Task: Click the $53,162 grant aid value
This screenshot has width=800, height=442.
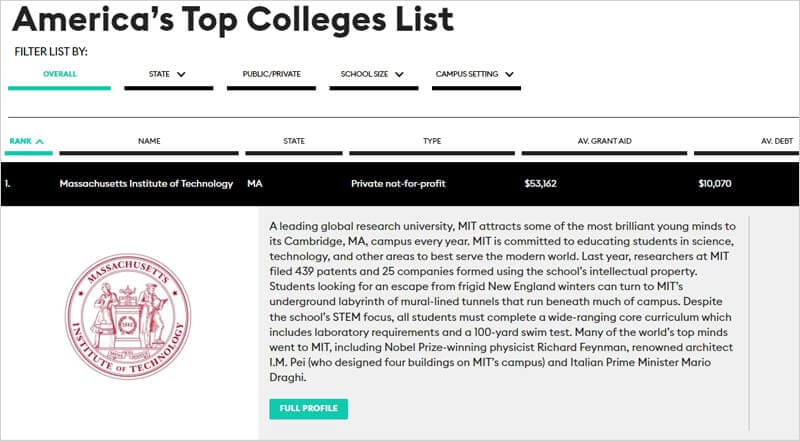Action: coord(540,184)
